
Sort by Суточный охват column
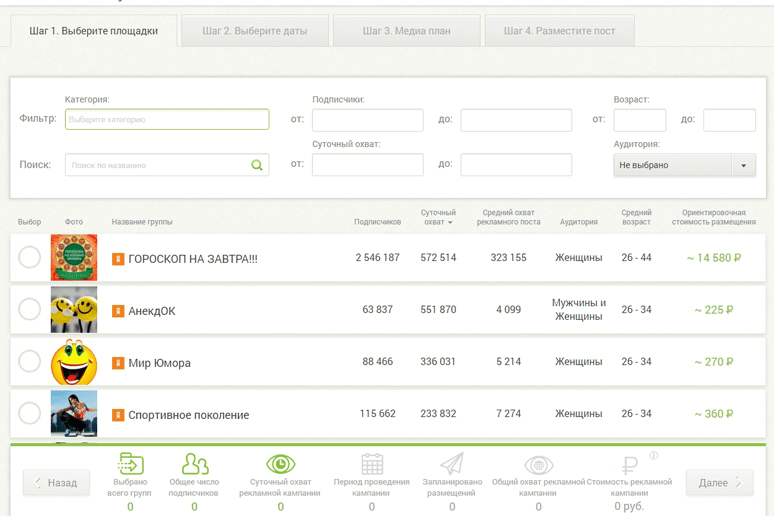click(x=438, y=217)
